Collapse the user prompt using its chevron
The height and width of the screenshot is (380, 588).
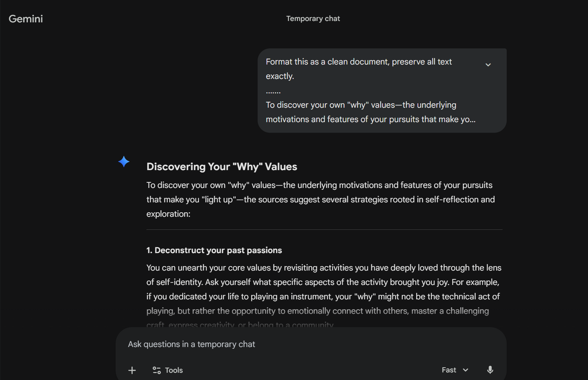(488, 64)
